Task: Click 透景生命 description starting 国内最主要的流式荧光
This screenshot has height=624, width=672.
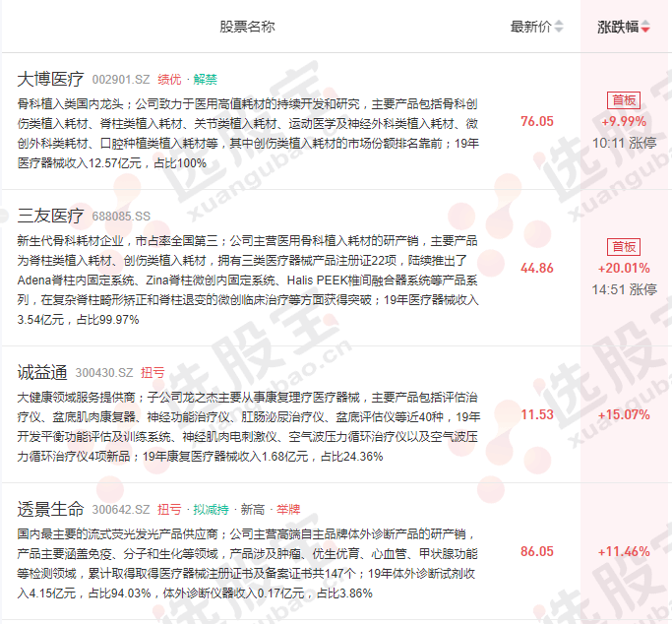Action: 247,563
